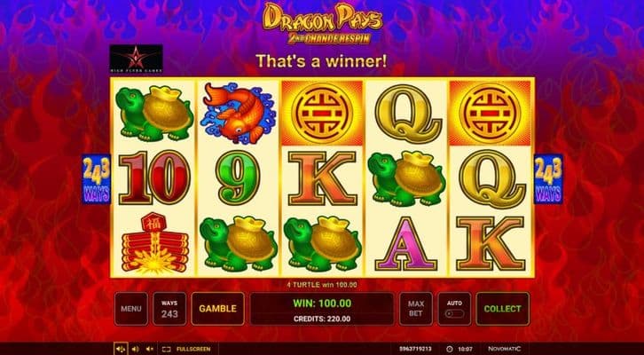The image size is (644, 355).
Task: Set MAX BET
Action: coord(416,309)
